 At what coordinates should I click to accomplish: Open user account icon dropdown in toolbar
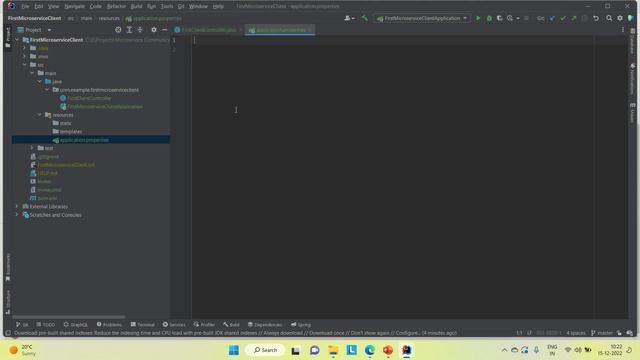click(x=349, y=18)
